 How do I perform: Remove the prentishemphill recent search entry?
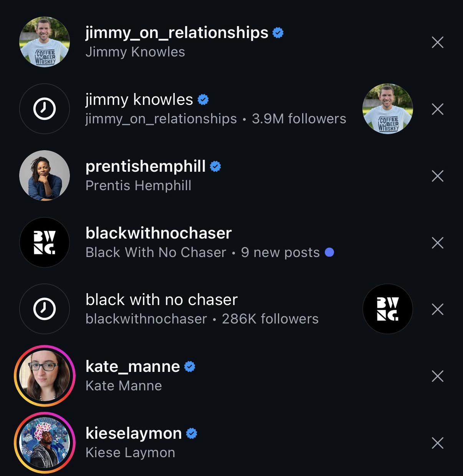[437, 176]
